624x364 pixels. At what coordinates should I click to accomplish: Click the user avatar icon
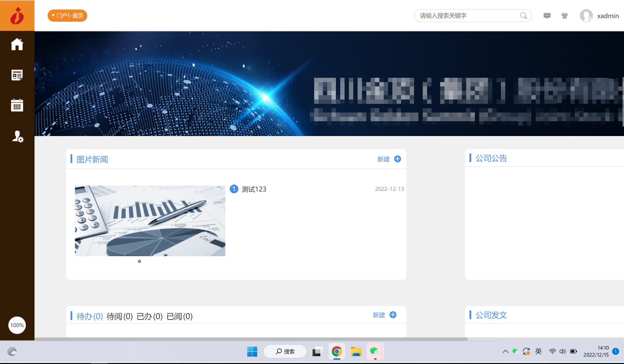(586, 16)
